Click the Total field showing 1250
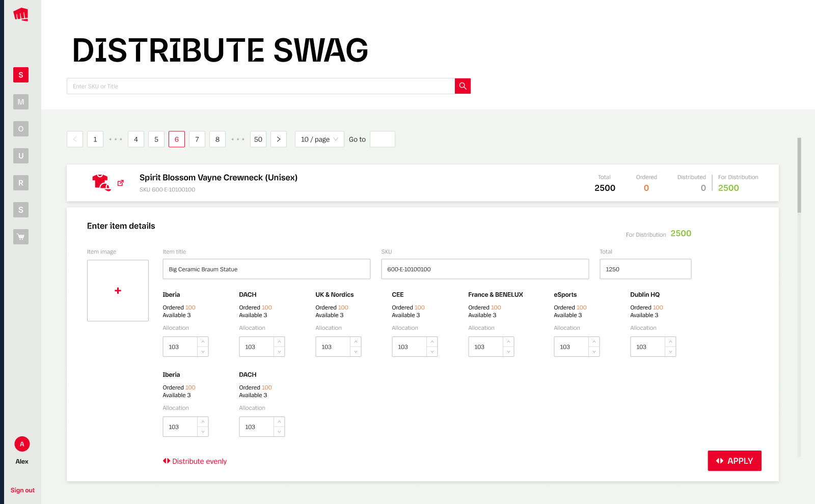Screen dimensions: 815x504 pyautogui.click(x=645, y=269)
